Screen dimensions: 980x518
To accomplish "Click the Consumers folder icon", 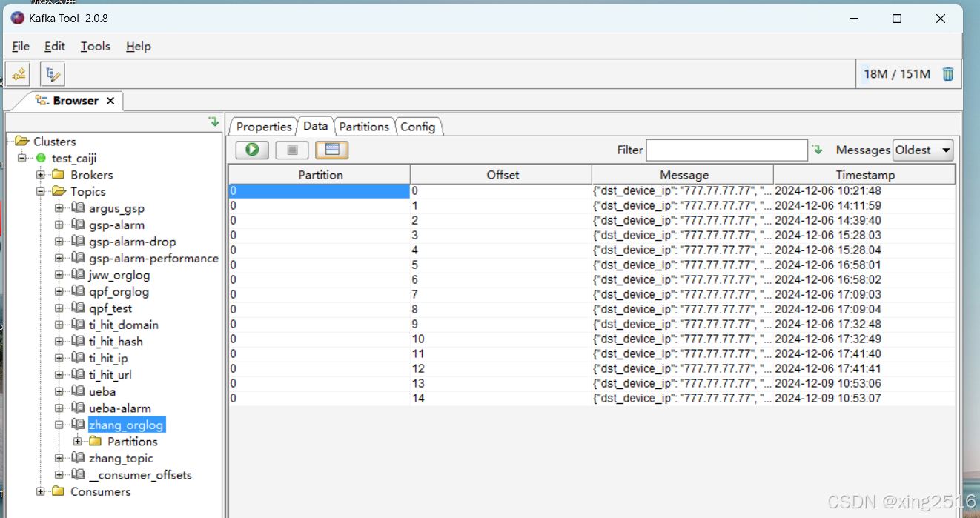I will pyautogui.click(x=58, y=491).
